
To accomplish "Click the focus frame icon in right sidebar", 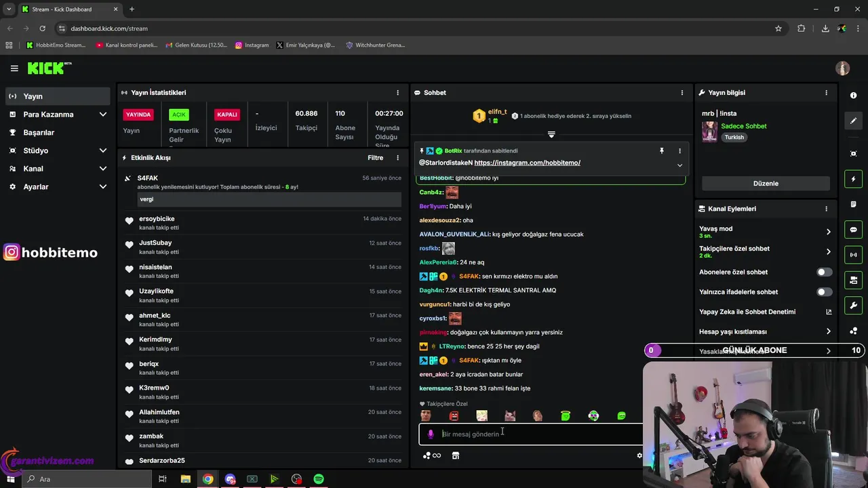I will click(853, 154).
